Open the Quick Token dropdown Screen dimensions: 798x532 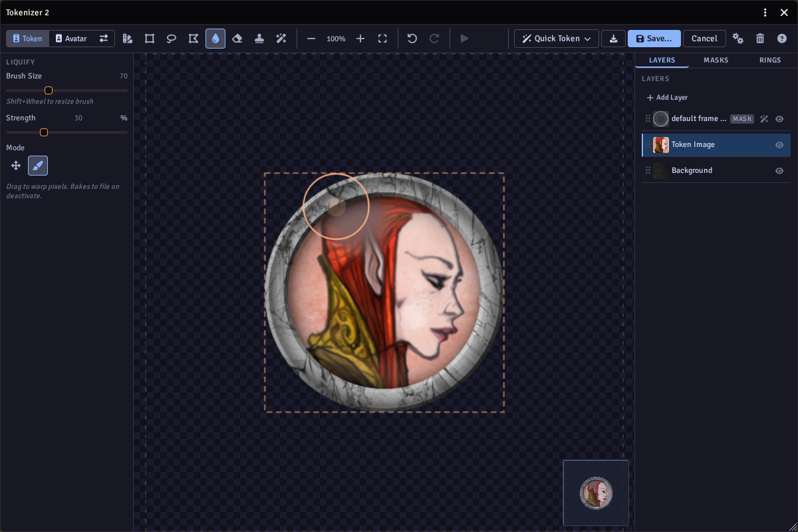tap(557, 39)
